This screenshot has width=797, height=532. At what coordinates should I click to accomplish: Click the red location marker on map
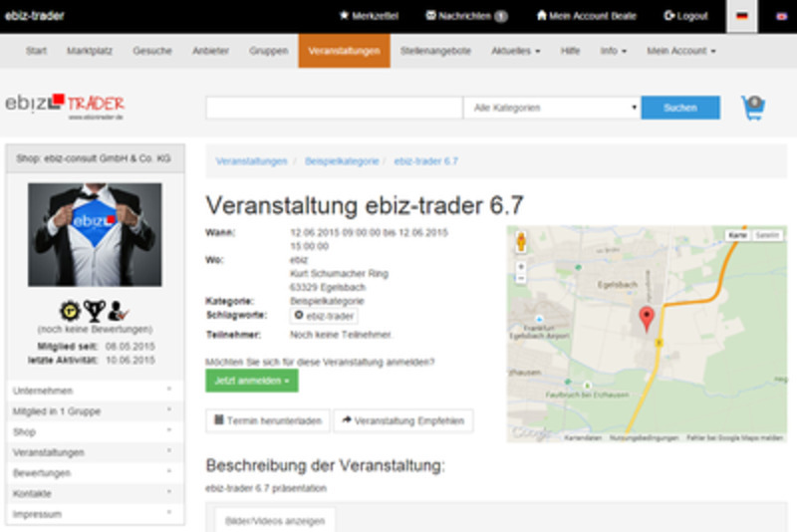click(x=646, y=319)
